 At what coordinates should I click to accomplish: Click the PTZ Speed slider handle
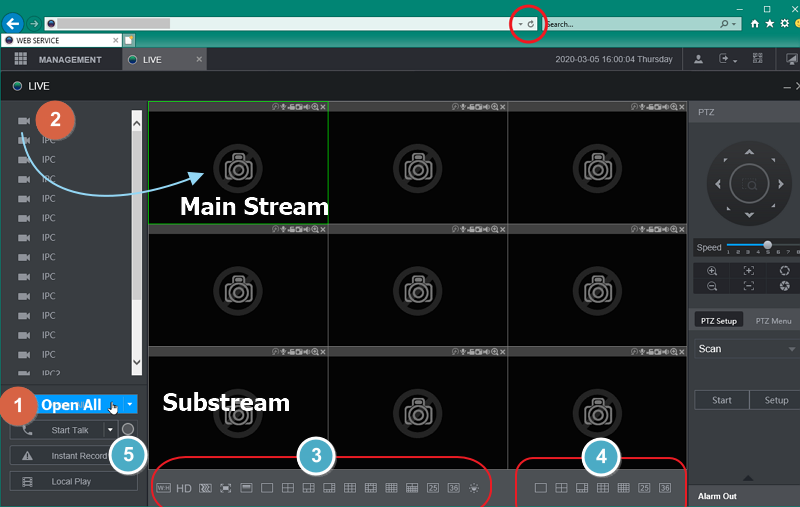click(767, 245)
